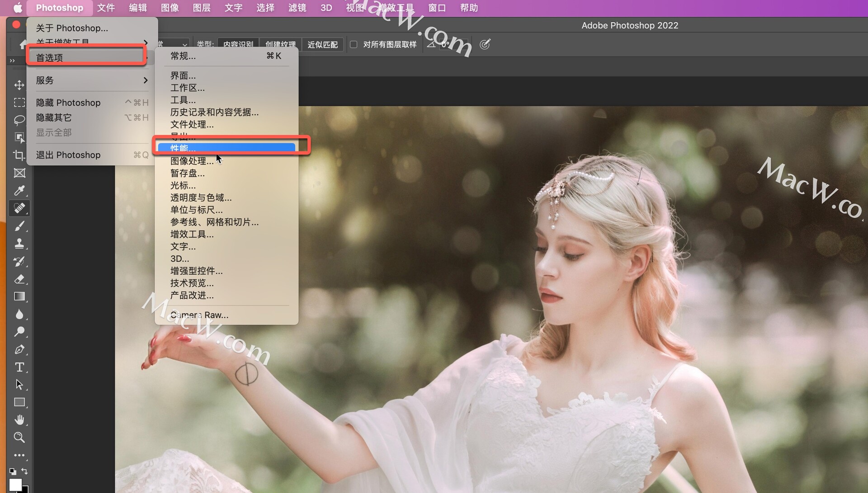Select the Move tool
The width and height of the screenshot is (868, 493).
[x=19, y=85]
